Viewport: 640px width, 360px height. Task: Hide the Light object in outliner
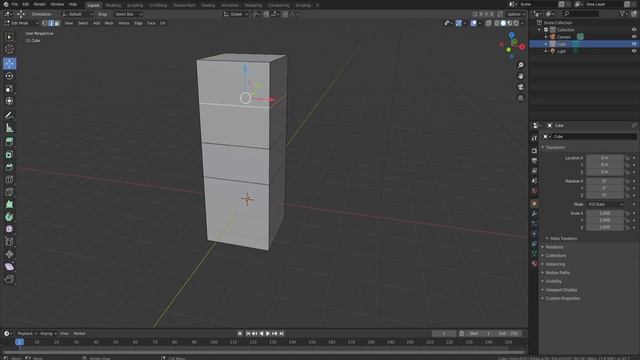[634, 51]
